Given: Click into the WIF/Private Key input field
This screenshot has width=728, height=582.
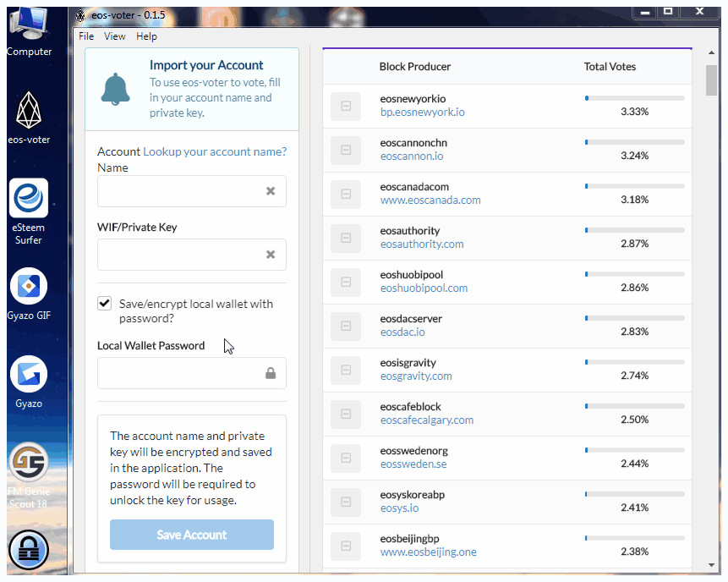Looking at the screenshot, I should [192, 255].
